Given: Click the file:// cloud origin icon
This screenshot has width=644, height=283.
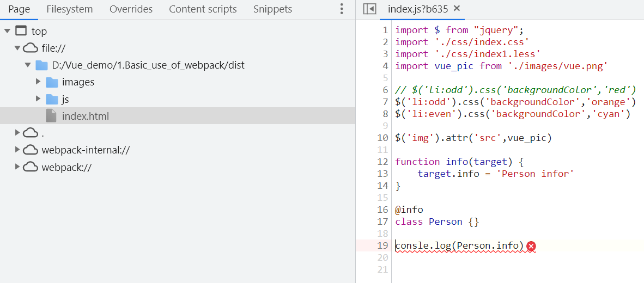Looking at the screenshot, I should (x=31, y=48).
